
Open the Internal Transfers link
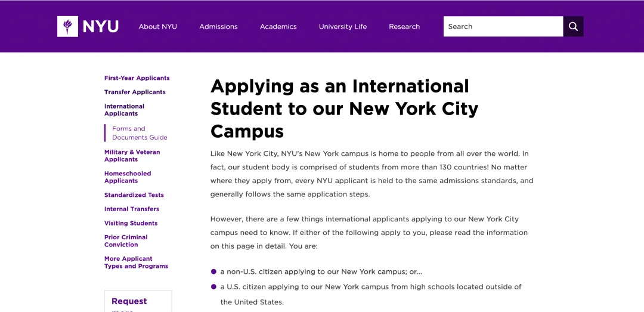tap(131, 209)
